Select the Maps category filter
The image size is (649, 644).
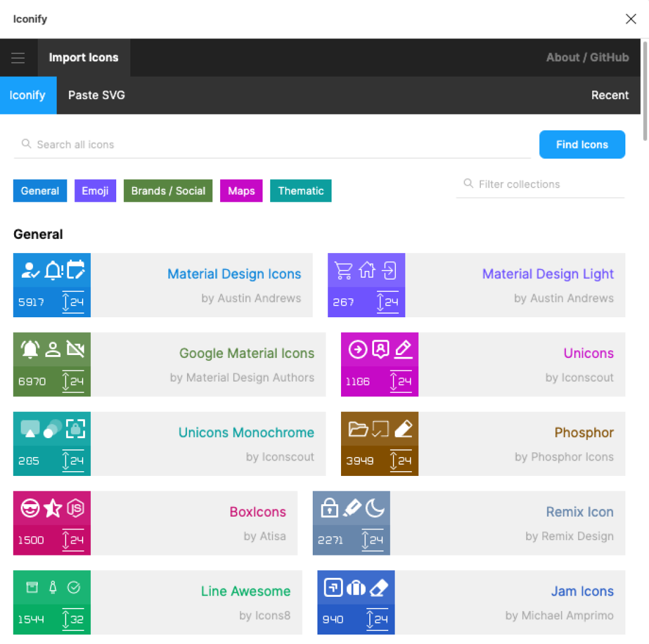241,190
